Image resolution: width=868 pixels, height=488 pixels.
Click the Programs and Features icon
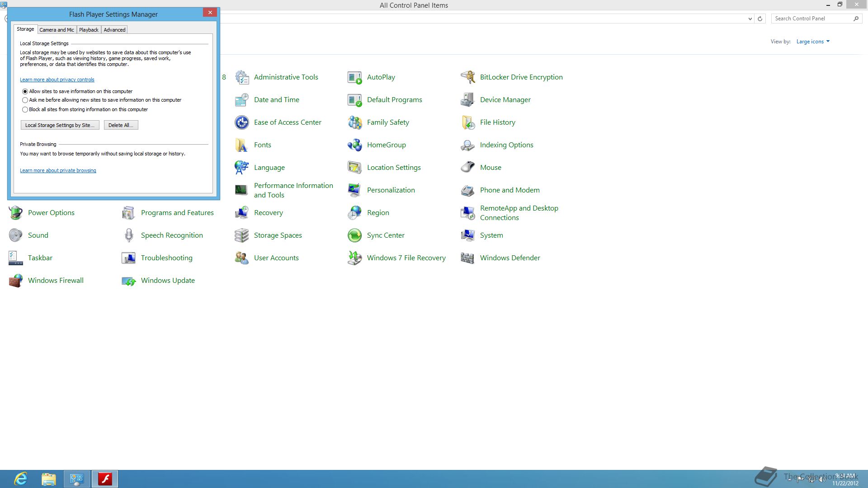tap(129, 213)
